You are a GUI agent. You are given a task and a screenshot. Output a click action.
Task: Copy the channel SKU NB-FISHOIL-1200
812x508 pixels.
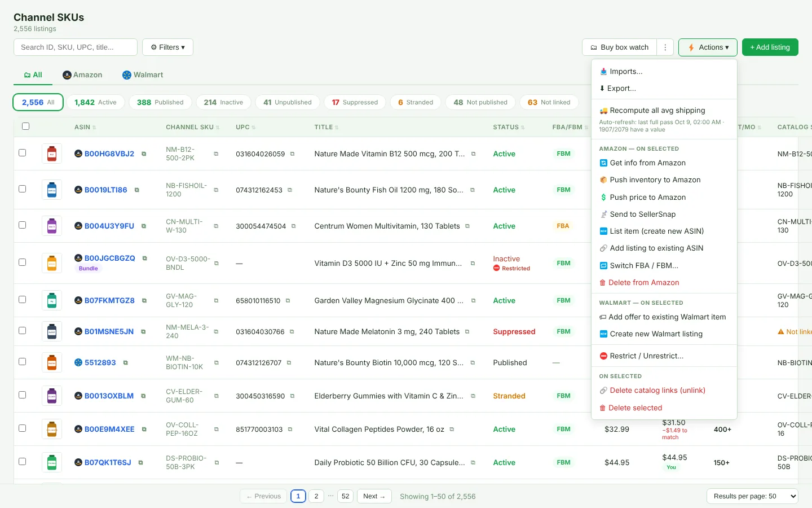point(216,190)
